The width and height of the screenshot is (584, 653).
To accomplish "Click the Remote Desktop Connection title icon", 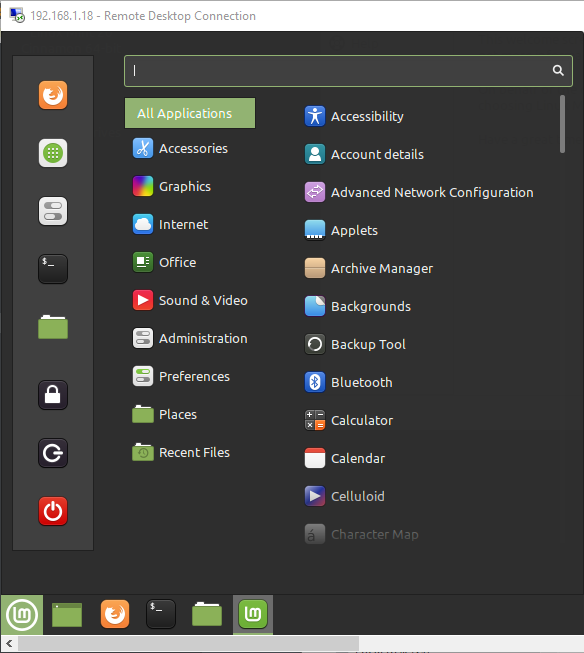I will 17,15.
